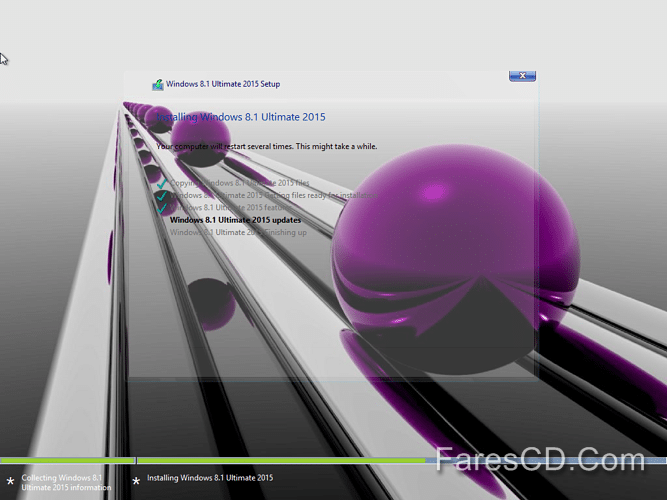Click the 'Windows 8.1 Ultimate 2015 features' step
This screenshot has height=500, width=667.
231,208
